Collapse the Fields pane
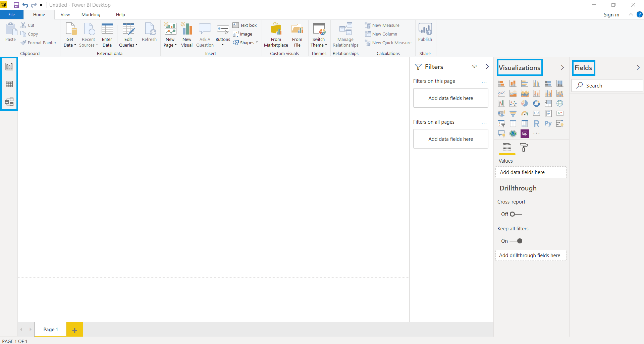The image size is (644, 344). pyautogui.click(x=638, y=68)
